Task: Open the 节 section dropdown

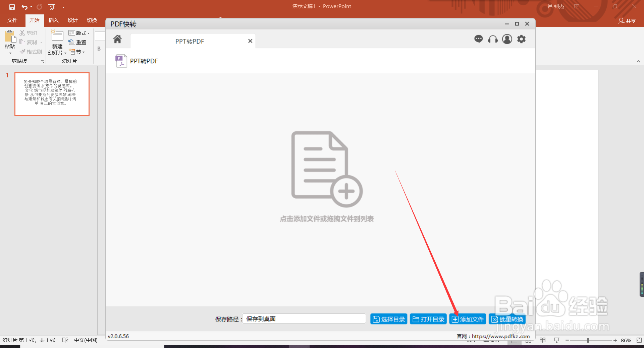Action: tap(77, 52)
